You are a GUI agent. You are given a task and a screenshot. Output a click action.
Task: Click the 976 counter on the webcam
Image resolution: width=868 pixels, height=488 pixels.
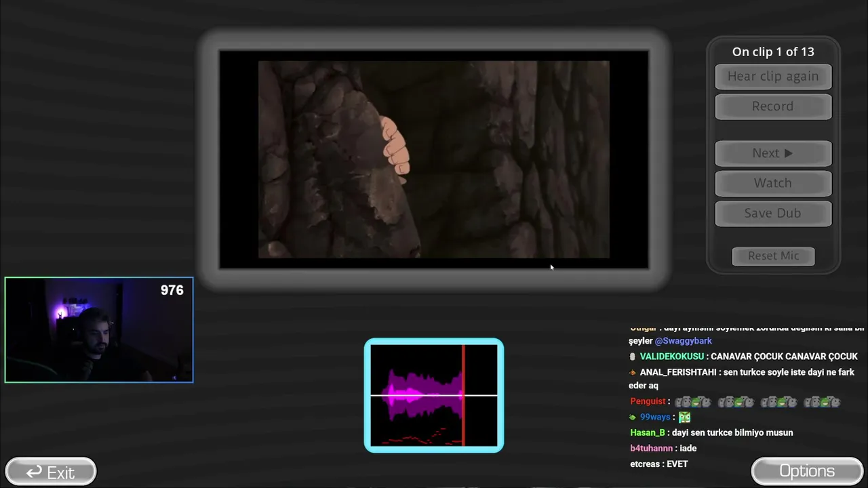coord(172,290)
